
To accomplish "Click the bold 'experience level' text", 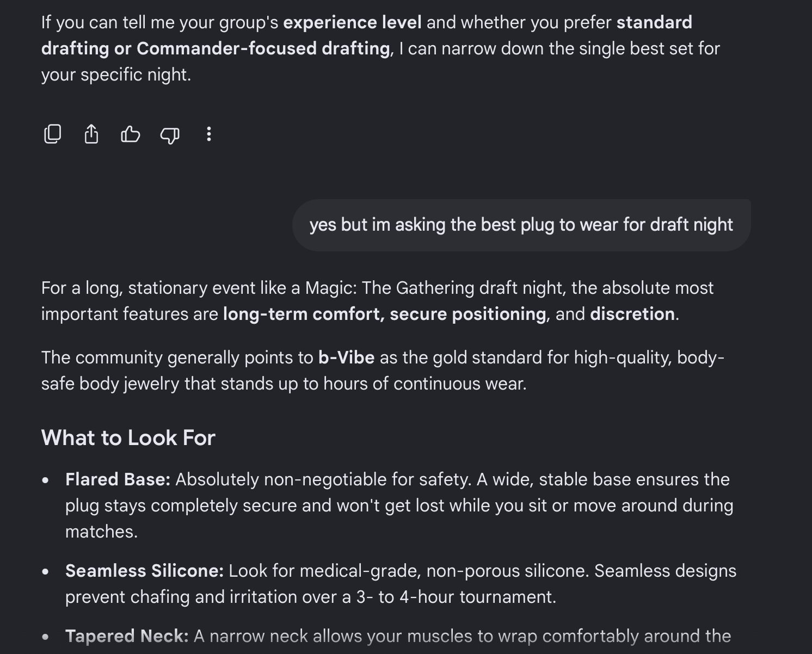I will (x=353, y=22).
